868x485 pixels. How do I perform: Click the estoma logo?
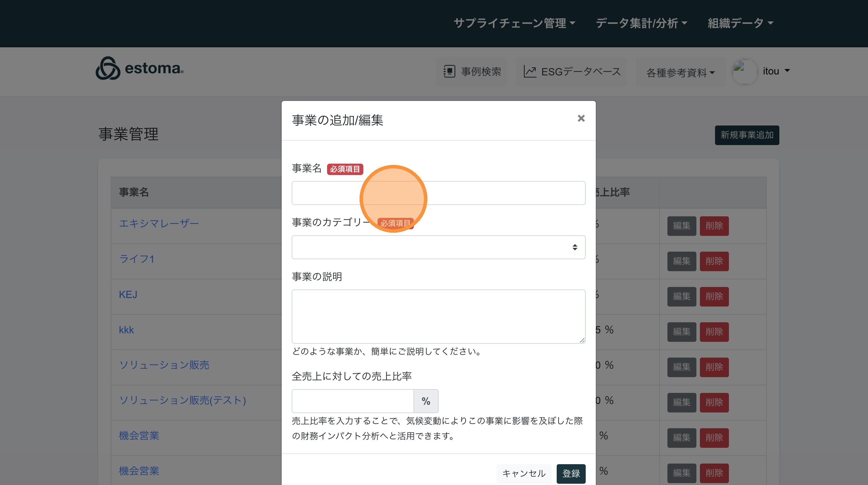pyautogui.click(x=139, y=68)
